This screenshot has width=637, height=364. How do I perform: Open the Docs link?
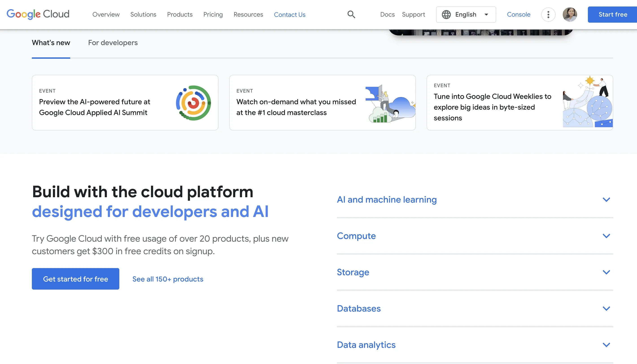pyautogui.click(x=387, y=15)
